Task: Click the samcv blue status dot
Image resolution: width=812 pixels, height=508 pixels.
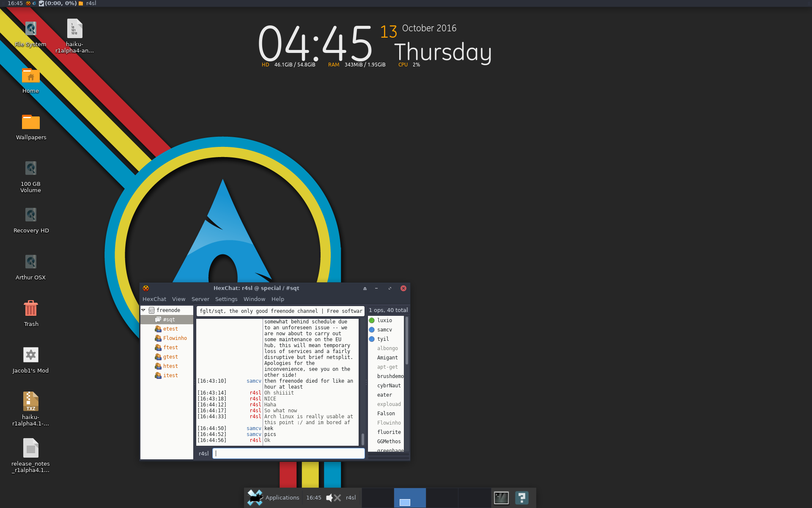Action: (372, 330)
